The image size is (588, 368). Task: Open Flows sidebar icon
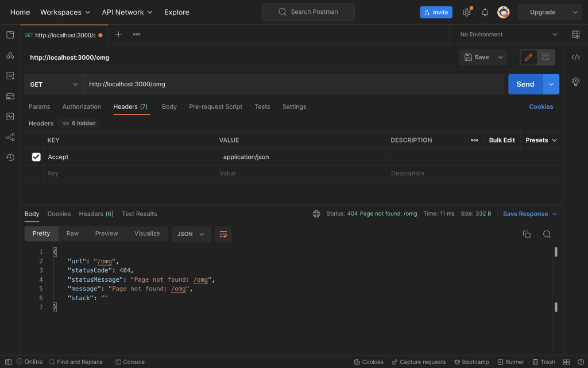[x=10, y=137]
